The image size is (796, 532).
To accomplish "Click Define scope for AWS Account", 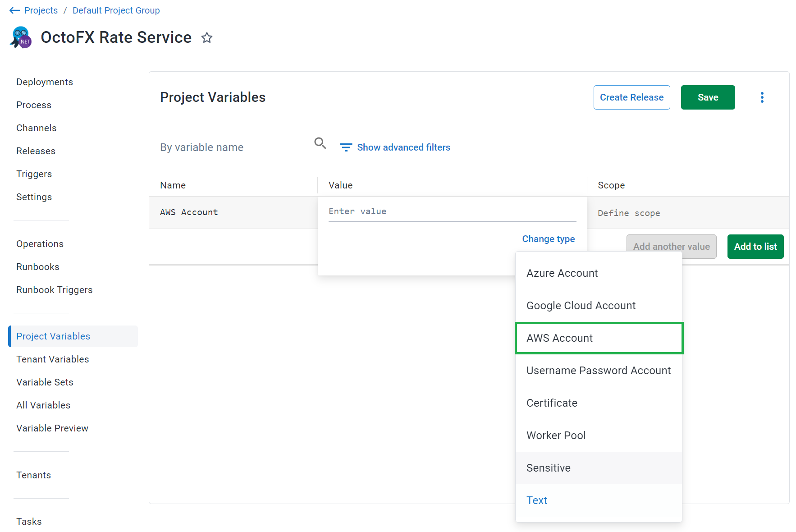I will tap(629, 213).
